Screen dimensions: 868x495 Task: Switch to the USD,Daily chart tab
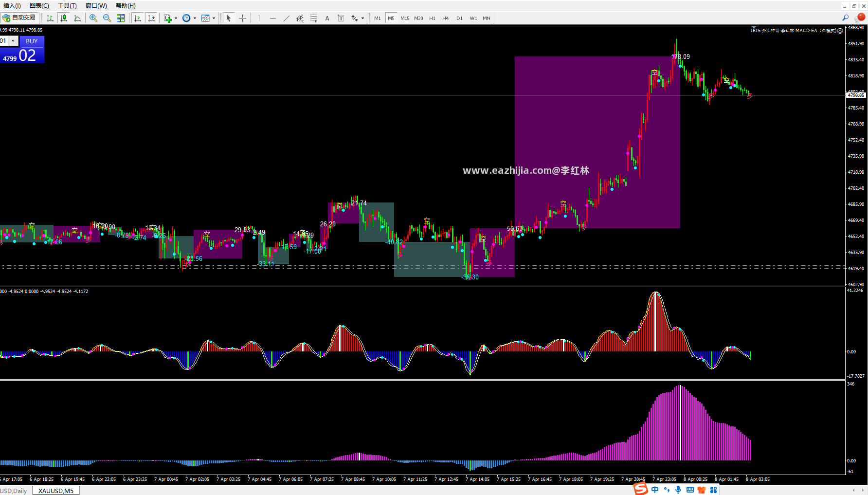15,491
